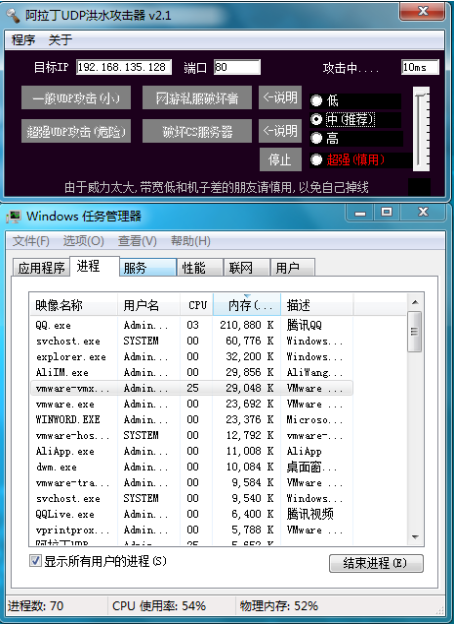Toggle 显示所有用户的进程 checkbox
Image resolution: width=454 pixels, height=626 pixels.
(x=35, y=561)
